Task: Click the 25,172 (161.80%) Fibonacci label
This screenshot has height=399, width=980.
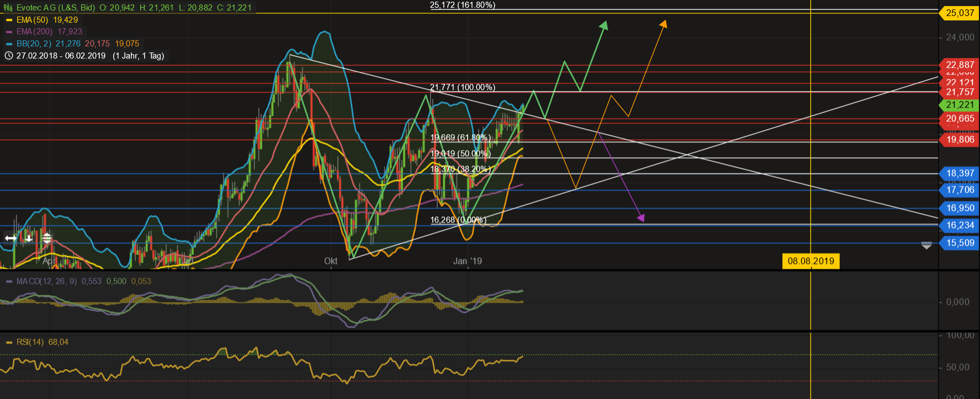Action: [x=463, y=5]
